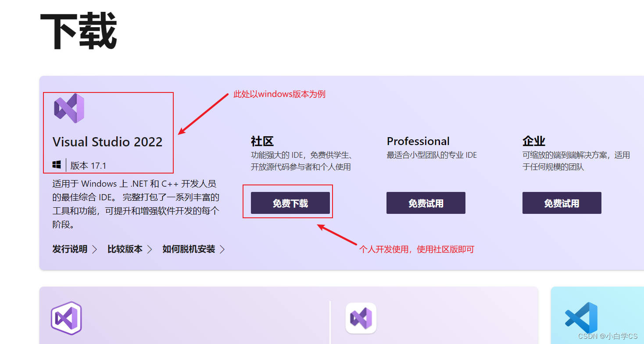Click the chevron after 比较版本
644x344 pixels.
[x=150, y=249]
